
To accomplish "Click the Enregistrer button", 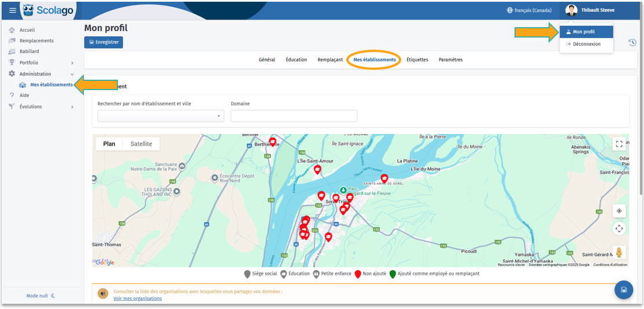I will coord(103,42).
